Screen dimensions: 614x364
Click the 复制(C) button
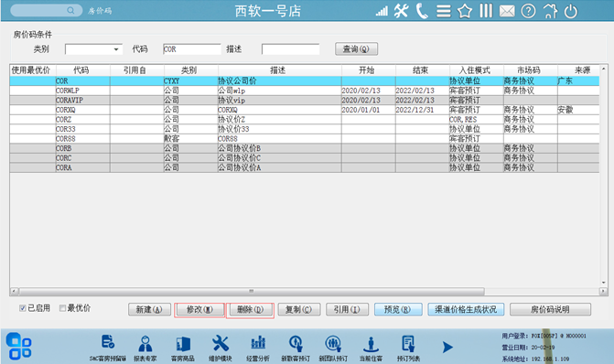coord(299,310)
